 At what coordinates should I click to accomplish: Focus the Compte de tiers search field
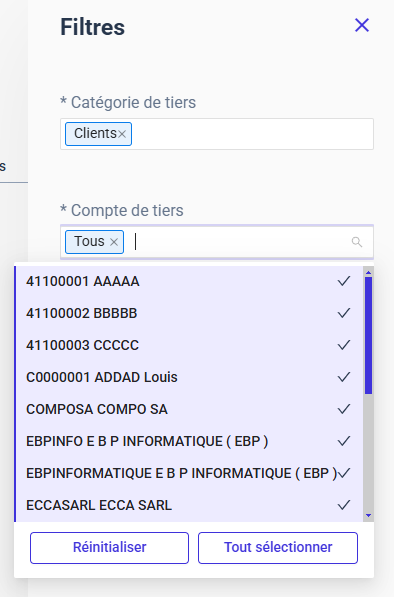[240, 242]
